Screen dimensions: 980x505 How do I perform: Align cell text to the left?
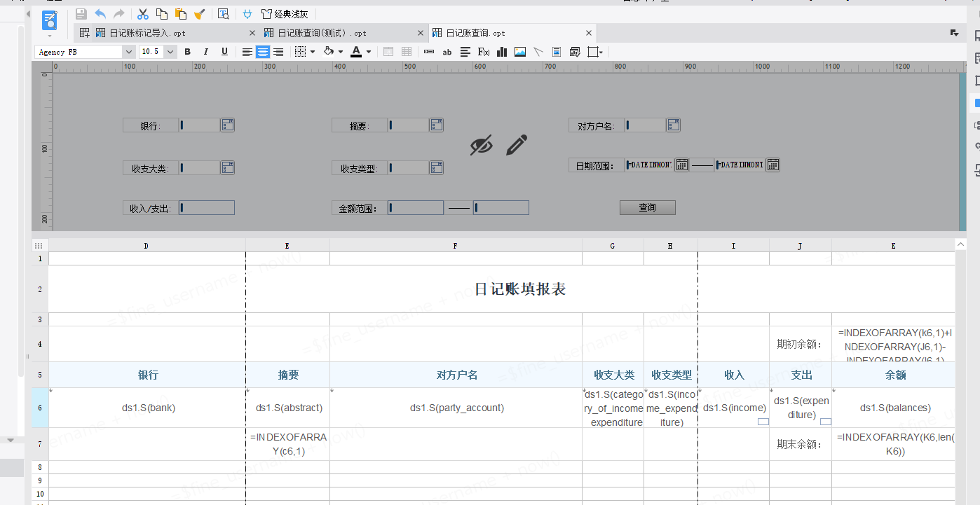click(x=247, y=52)
